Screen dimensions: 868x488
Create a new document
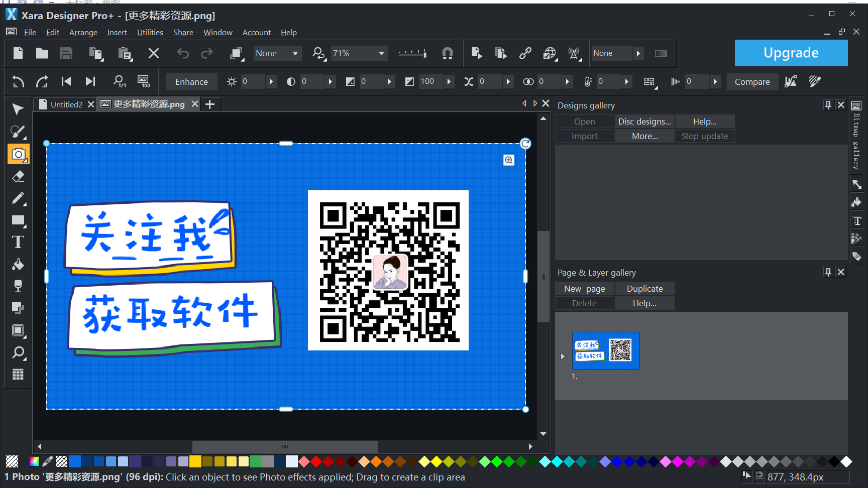18,53
